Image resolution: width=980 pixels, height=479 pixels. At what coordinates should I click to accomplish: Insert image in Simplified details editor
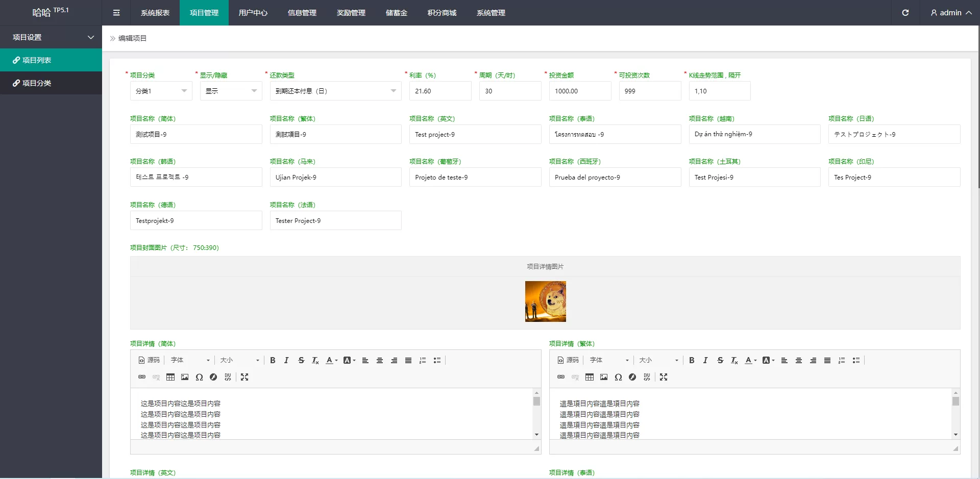click(185, 377)
